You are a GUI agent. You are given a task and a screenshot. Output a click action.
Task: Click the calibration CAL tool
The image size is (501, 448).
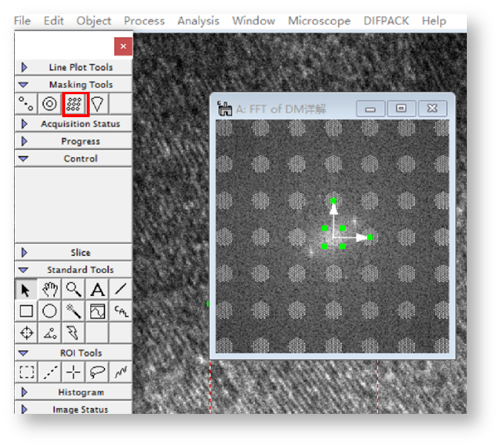121,311
